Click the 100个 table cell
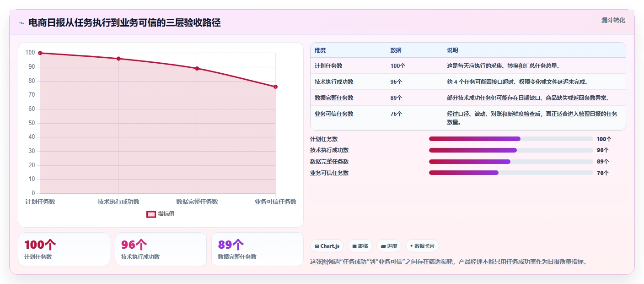Screen dimensions: 644x284 [x=398, y=66]
